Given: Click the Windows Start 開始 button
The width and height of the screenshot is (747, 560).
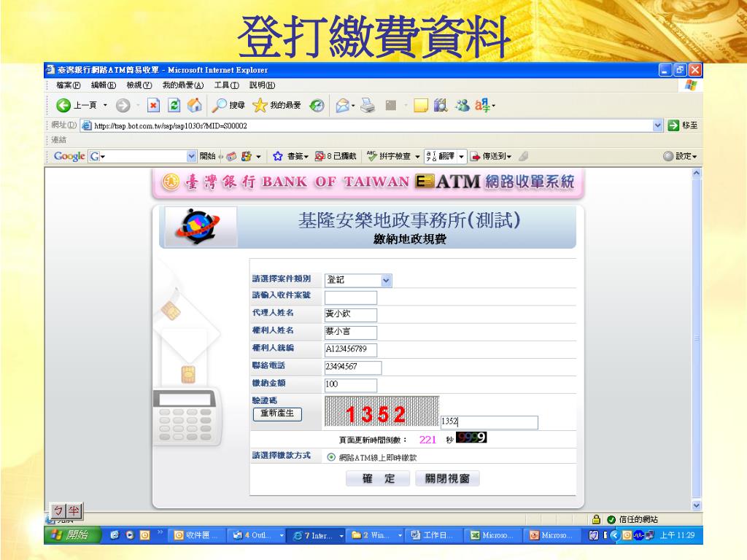Looking at the screenshot, I should click(x=73, y=534).
